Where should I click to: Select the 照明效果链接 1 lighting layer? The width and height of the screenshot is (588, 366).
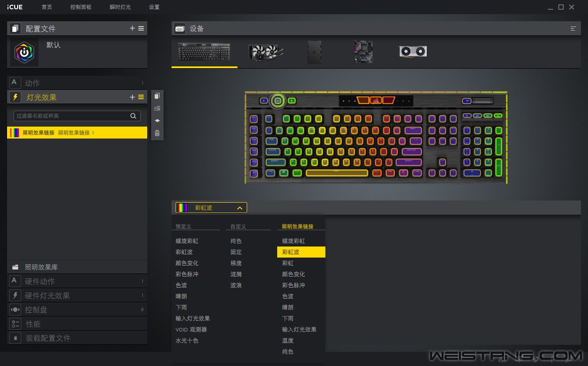[77, 133]
